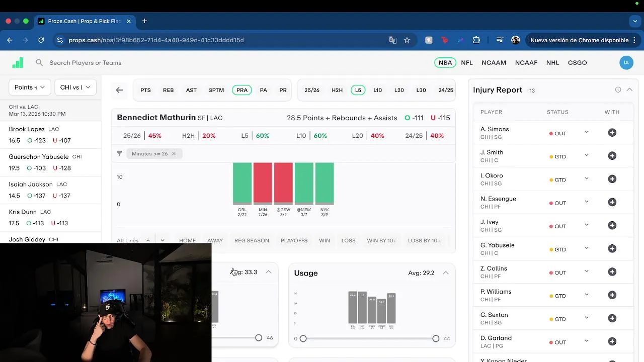Image resolution: width=644 pixels, height=362 pixels.
Task: Click the search magnifier icon
Action: coord(39,63)
